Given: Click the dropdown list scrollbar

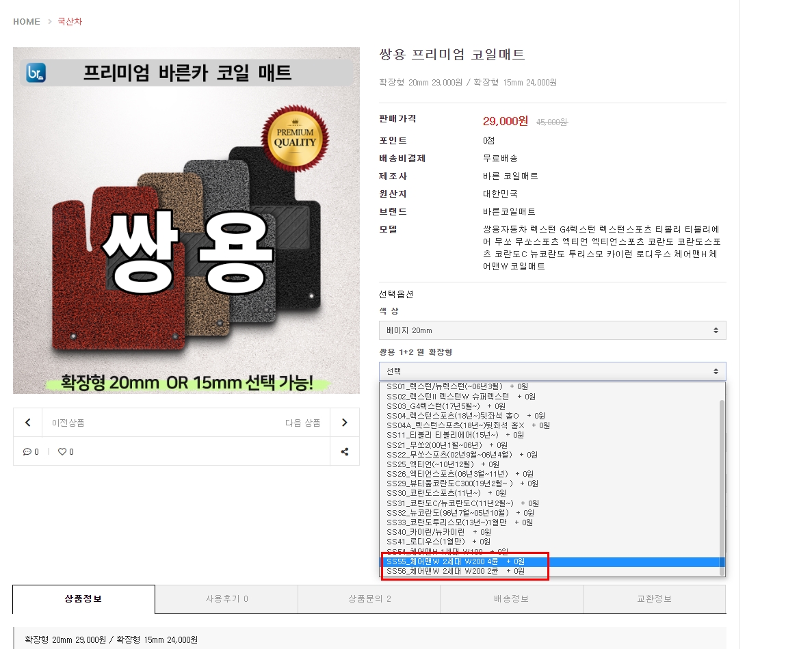Looking at the screenshot, I should click(x=721, y=479).
